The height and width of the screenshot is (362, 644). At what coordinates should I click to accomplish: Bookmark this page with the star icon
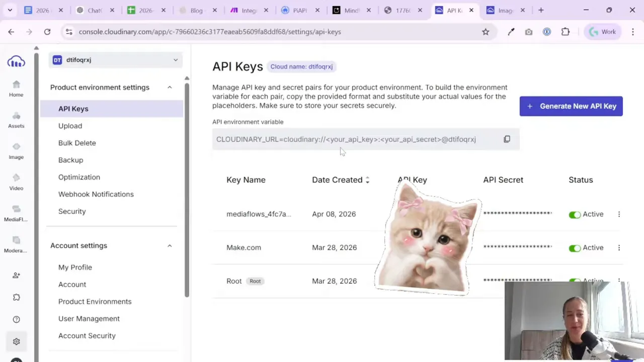(486, 32)
